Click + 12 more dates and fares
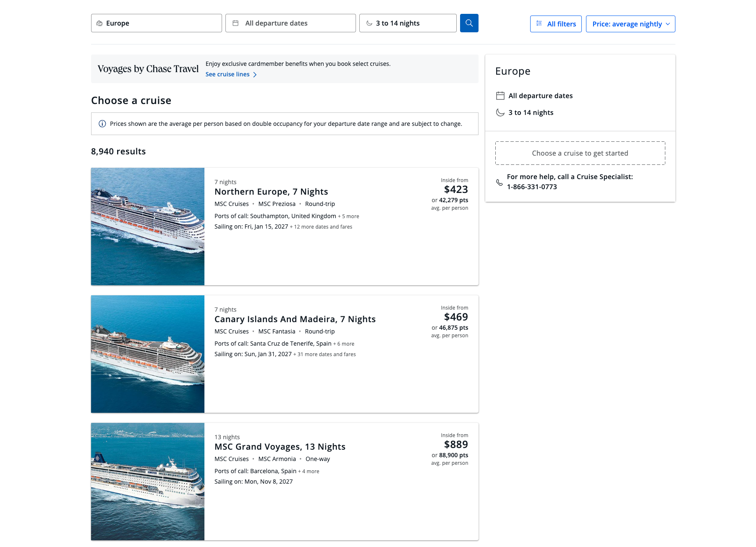756x547 pixels. pos(321,227)
